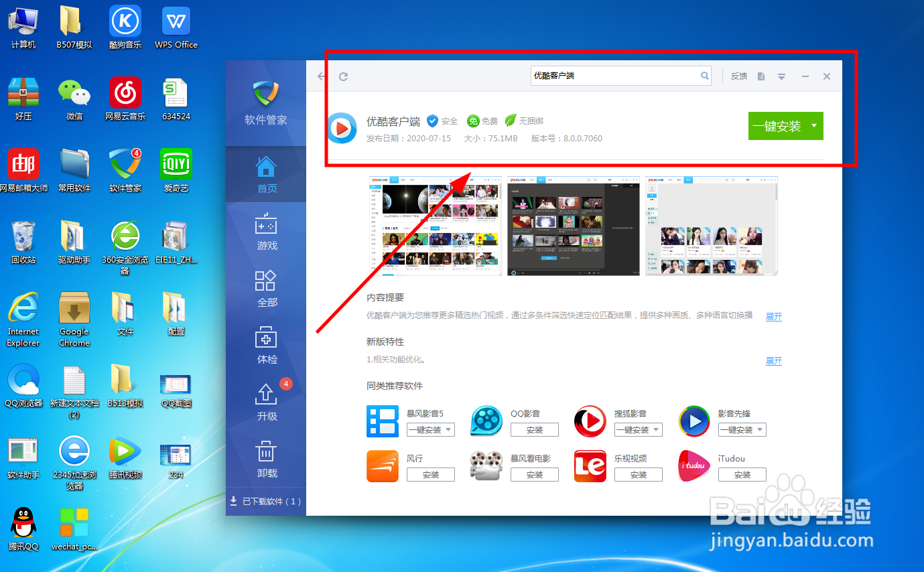Click the 暴风看电影 projector icon
The height and width of the screenshot is (572, 924).
(x=486, y=466)
